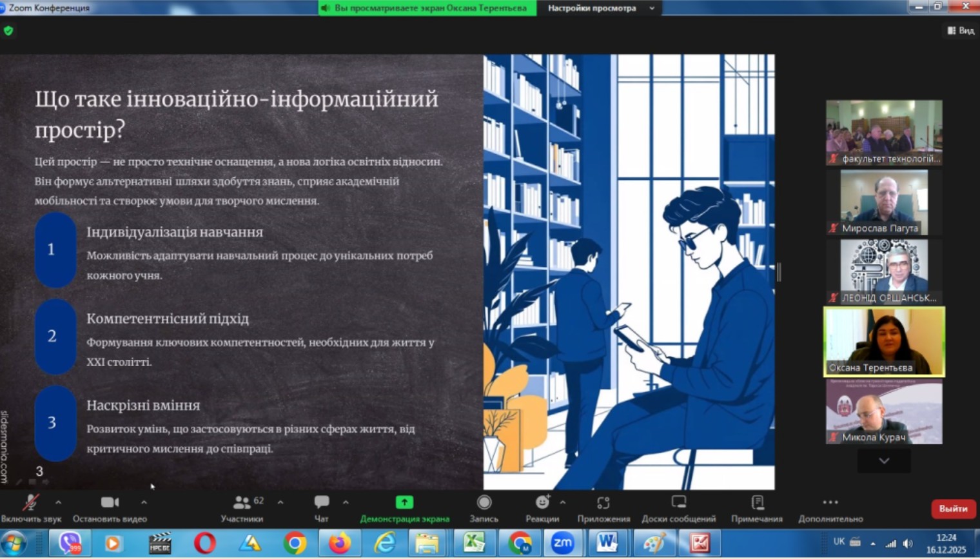
Task: Unmute microphone with Включить звук
Action: click(30, 507)
